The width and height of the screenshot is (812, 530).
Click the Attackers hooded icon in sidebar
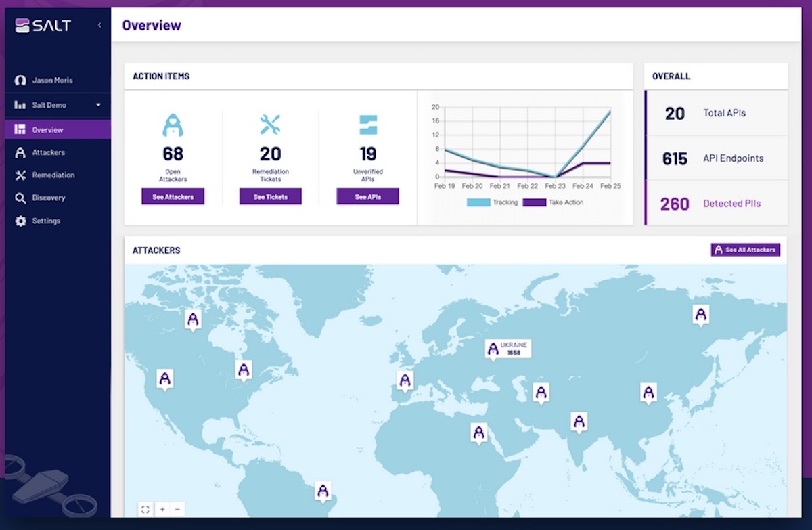click(x=20, y=152)
